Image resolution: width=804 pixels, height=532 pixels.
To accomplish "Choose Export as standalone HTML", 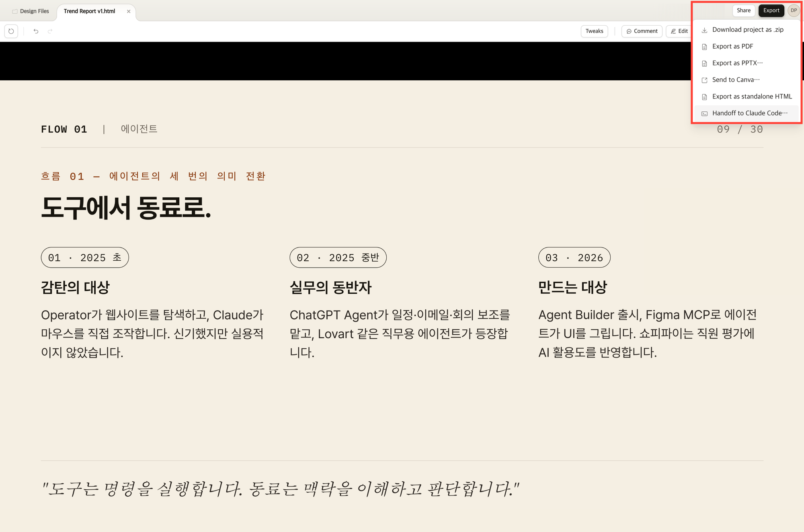I will click(752, 96).
